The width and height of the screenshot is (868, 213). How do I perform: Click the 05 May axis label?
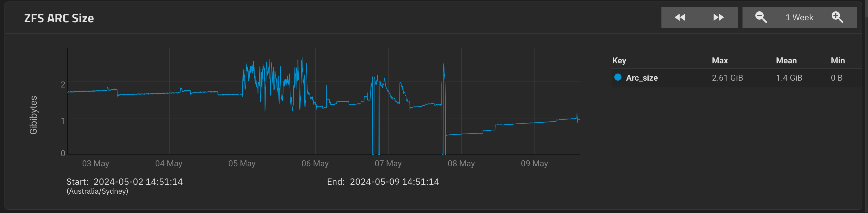point(242,164)
